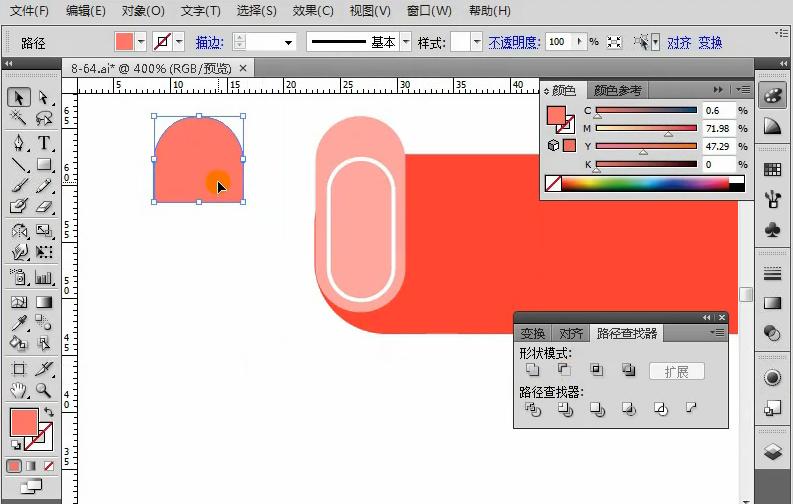Reset to default fill and stroke

[x=16, y=445]
